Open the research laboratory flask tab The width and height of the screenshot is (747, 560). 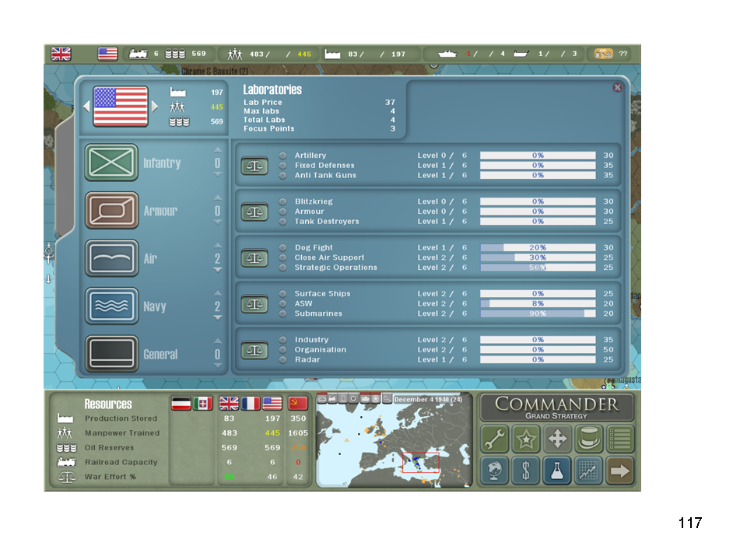tap(557, 471)
